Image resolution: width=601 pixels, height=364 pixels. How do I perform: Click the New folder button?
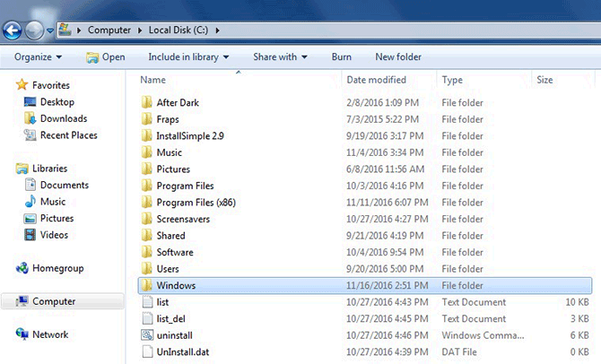pos(398,57)
